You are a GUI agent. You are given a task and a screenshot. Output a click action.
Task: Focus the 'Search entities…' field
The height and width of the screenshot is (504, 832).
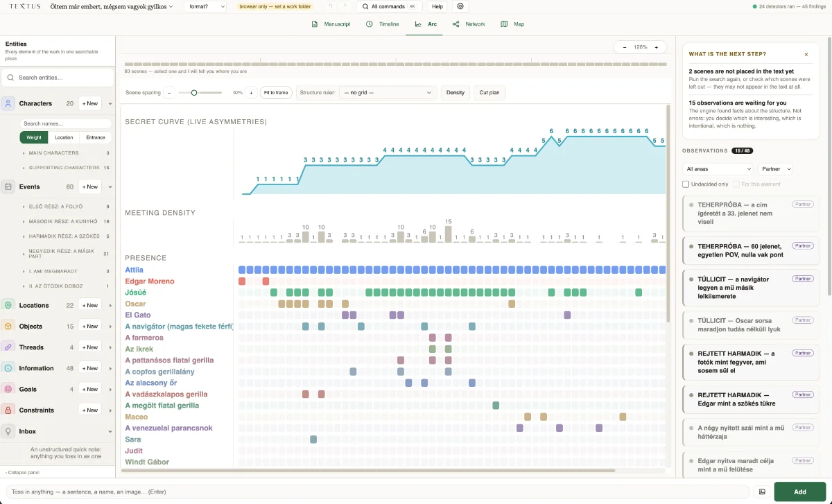tap(58, 78)
